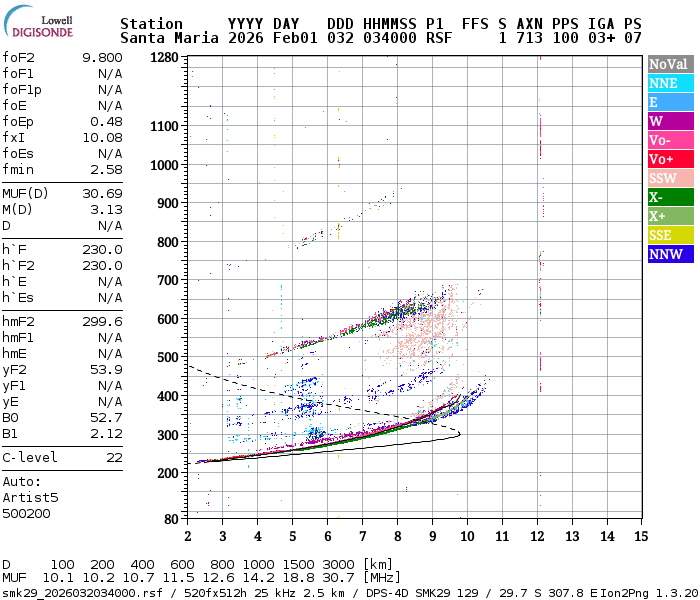Click the 80 km height axis label

[x=171, y=519]
